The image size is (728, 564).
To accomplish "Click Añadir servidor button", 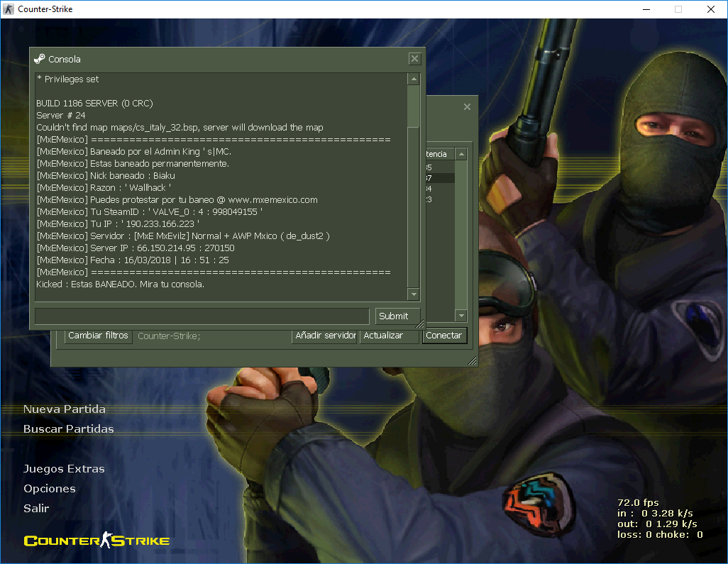I will (326, 336).
